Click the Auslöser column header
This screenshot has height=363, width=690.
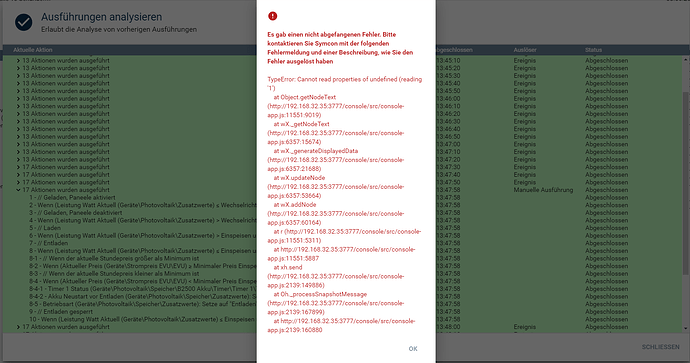[x=525, y=50]
